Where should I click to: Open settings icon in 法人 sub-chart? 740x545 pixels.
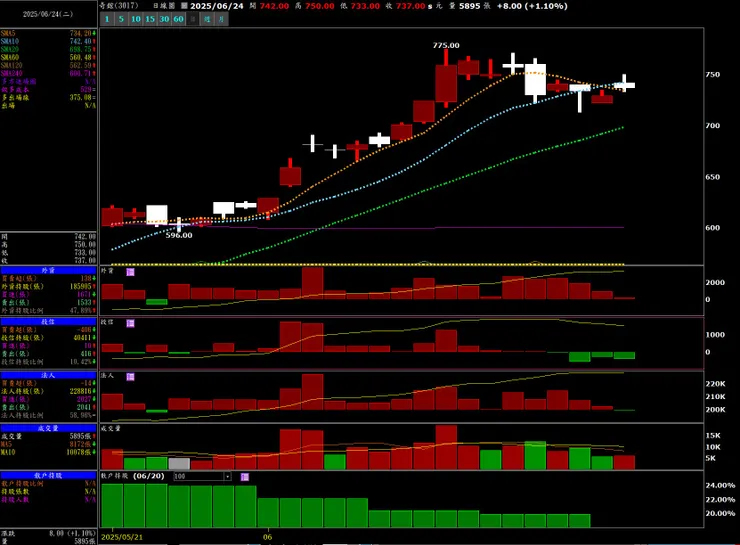pos(131,377)
